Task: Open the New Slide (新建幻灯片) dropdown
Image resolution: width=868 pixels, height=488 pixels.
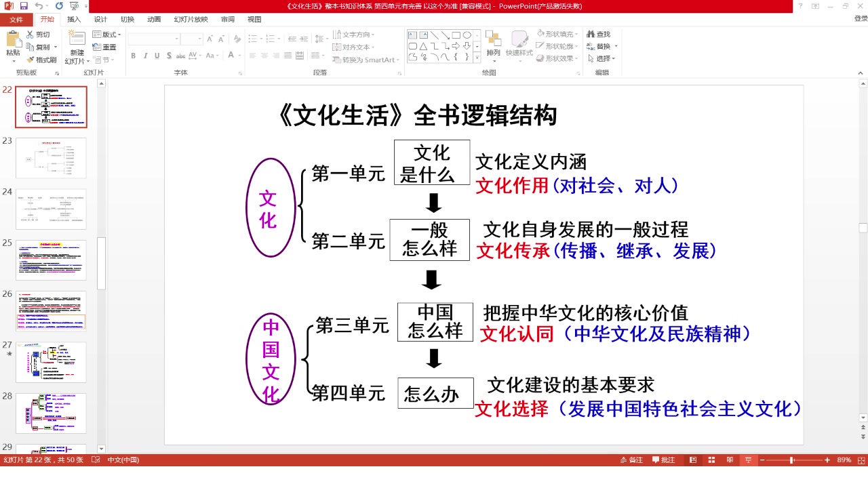Action: (87, 61)
